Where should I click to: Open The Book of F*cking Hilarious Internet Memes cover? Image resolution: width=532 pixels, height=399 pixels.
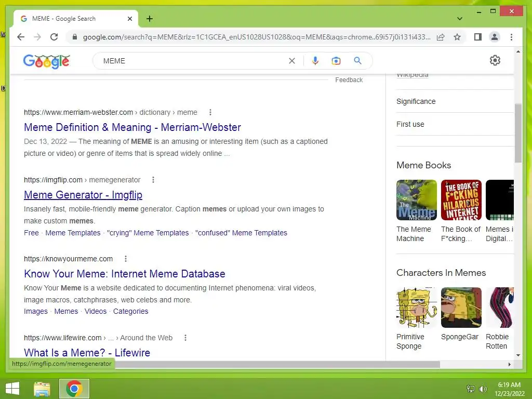pos(461,200)
